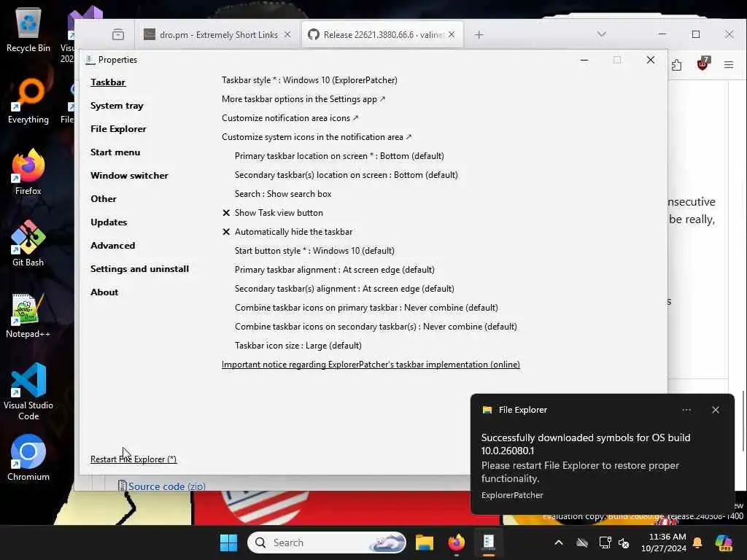Open the Recycle Bin desktop icon
The image size is (747, 560).
pyautogui.click(x=28, y=29)
